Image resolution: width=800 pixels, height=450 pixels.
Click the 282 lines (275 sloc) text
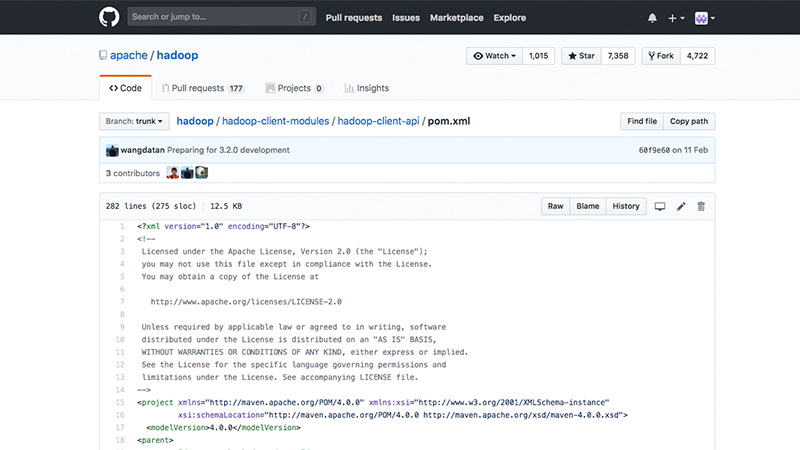(x=151, y=206)
